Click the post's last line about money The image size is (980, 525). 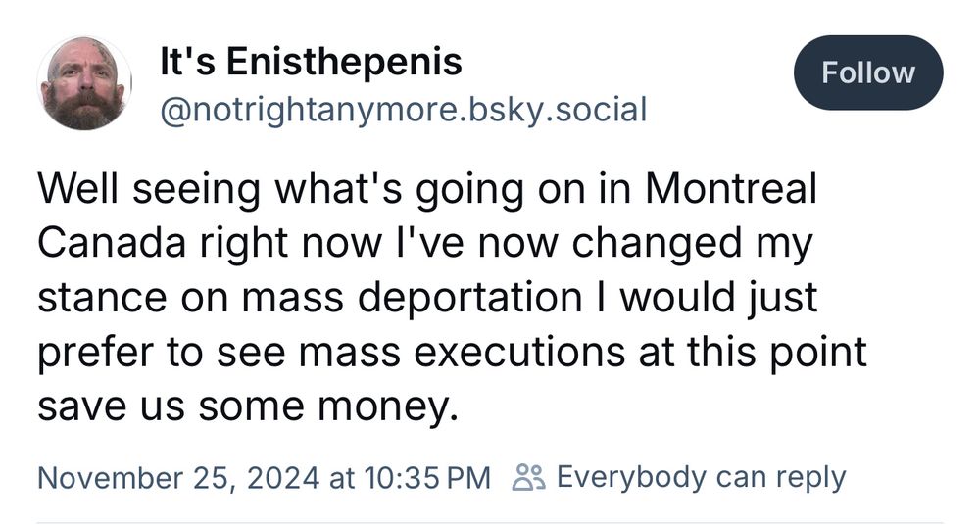click(248, 406)
